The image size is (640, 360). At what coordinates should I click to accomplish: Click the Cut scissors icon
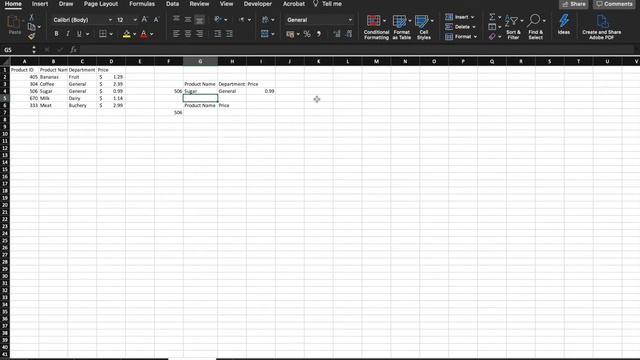click(31, 17)
